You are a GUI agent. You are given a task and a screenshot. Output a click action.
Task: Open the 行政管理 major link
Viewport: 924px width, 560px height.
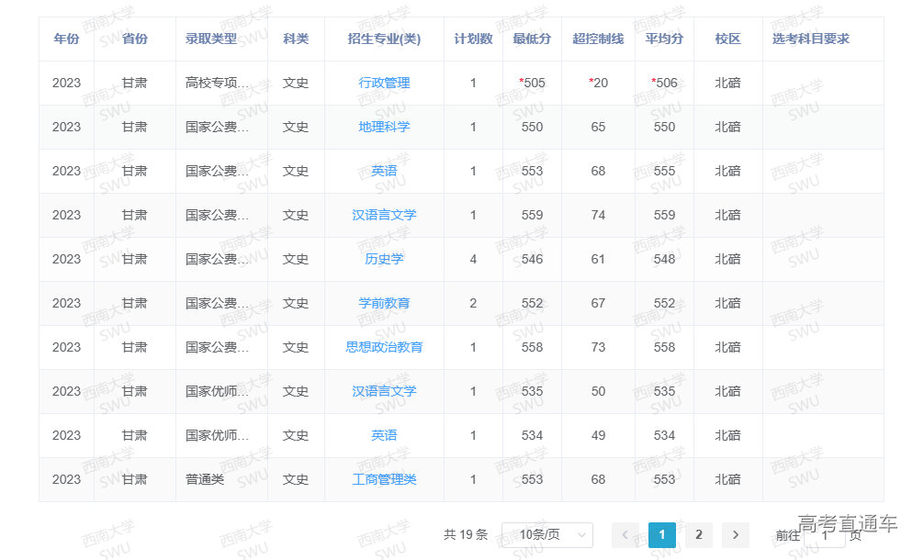point(384,83)
